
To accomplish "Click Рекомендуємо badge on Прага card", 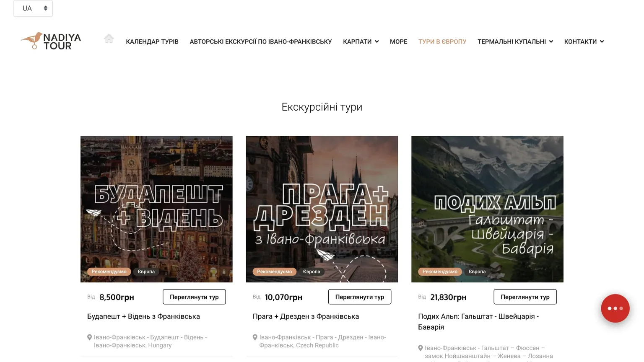I will [x=275, y=271].
